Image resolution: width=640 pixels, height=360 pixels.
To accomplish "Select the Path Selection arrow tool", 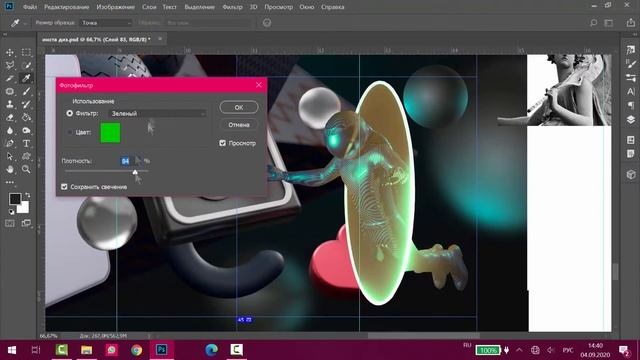I will pos(10,156).
